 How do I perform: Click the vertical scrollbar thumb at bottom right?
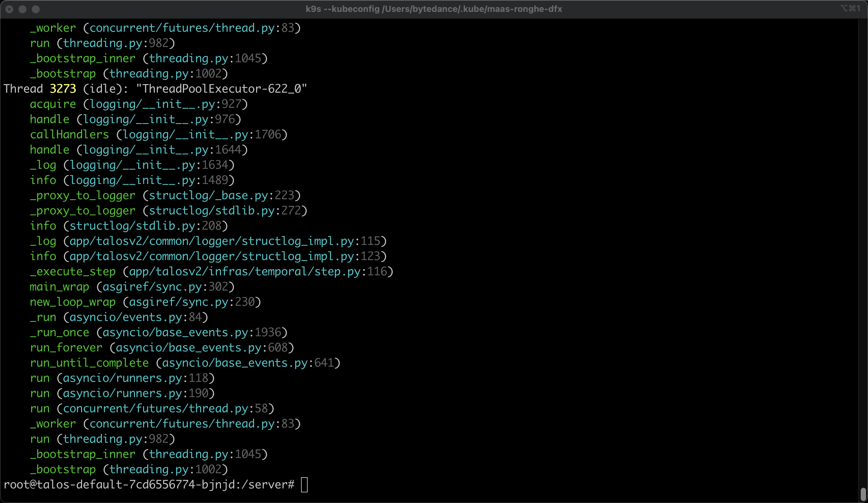pos(863,494)
